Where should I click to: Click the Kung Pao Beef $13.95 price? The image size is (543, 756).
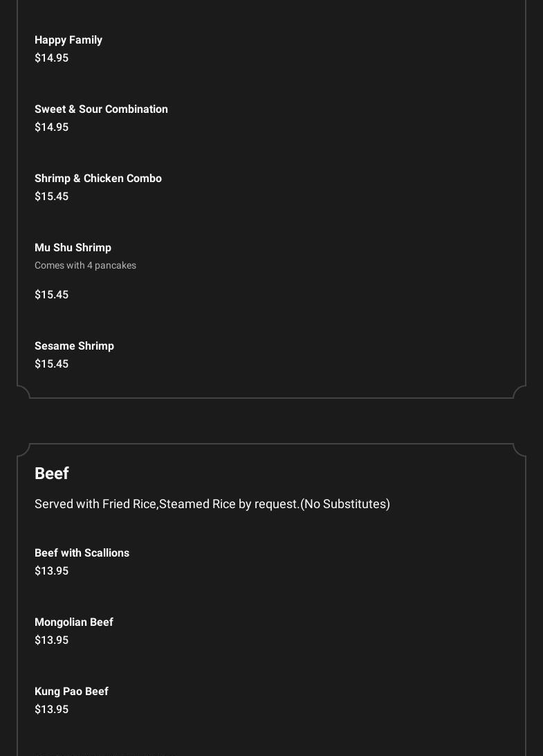(x=51, y=710)
